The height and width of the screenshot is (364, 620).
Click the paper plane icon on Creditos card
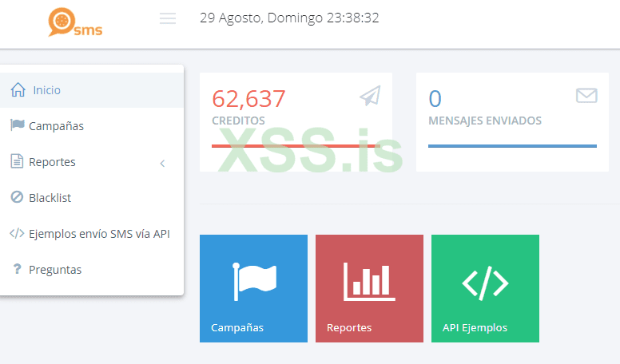370,96
